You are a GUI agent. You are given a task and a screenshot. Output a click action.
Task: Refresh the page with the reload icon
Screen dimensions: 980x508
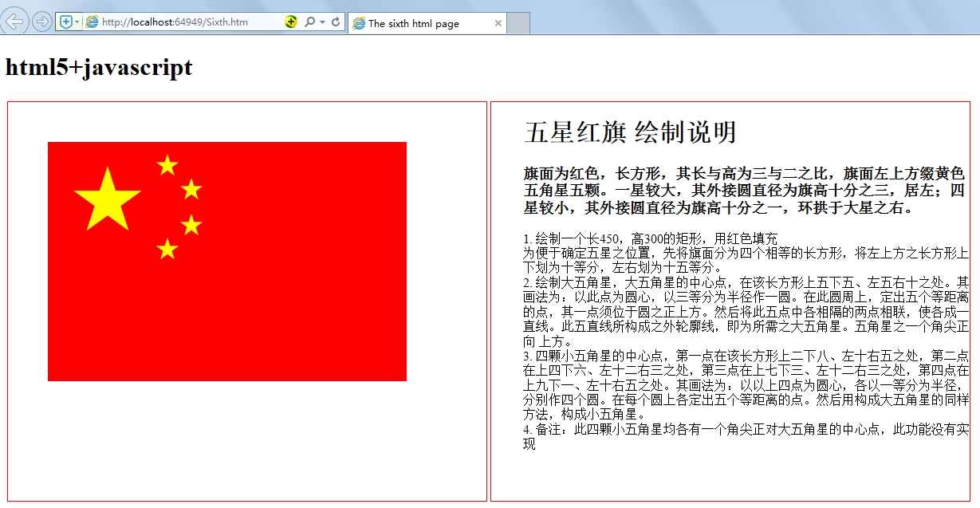336,22
